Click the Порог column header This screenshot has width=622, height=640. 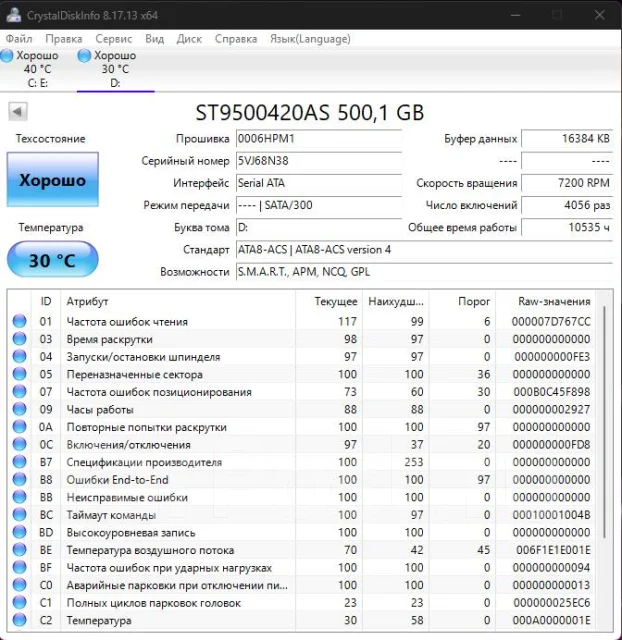462,302
